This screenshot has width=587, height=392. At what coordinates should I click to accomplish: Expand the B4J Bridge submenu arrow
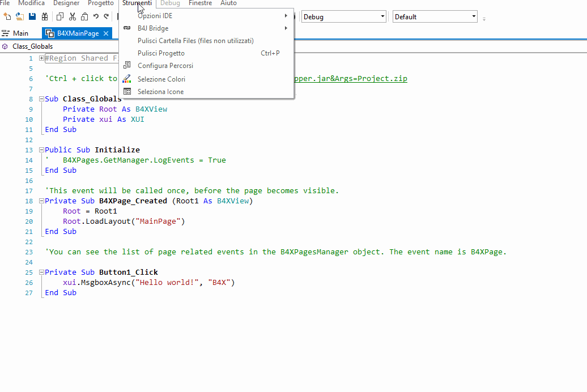click(x=286, y=28)
